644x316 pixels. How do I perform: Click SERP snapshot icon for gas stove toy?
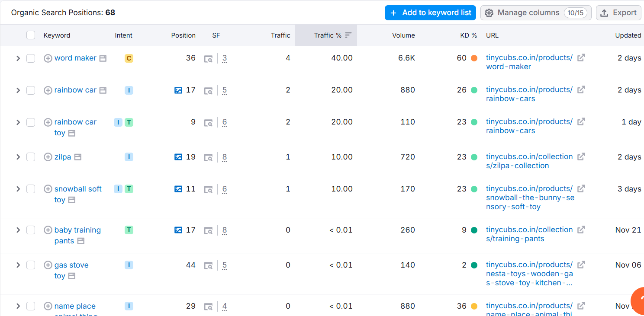(208, 265)
